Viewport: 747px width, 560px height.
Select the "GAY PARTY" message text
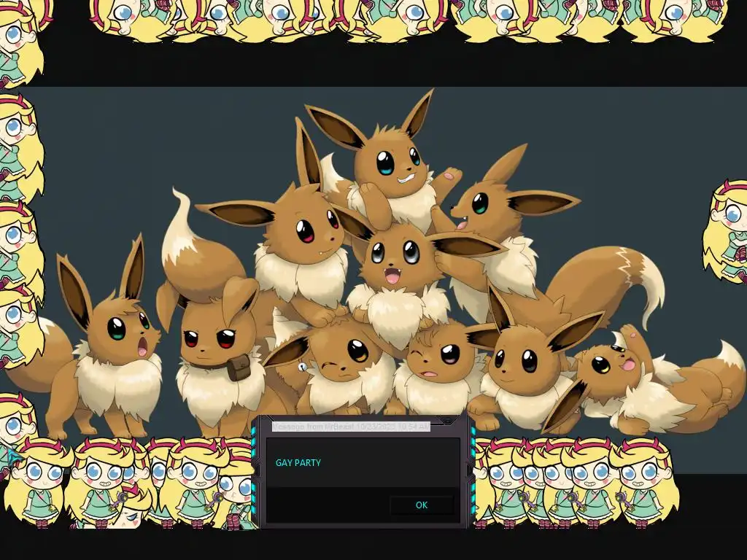tap(298, 462)
